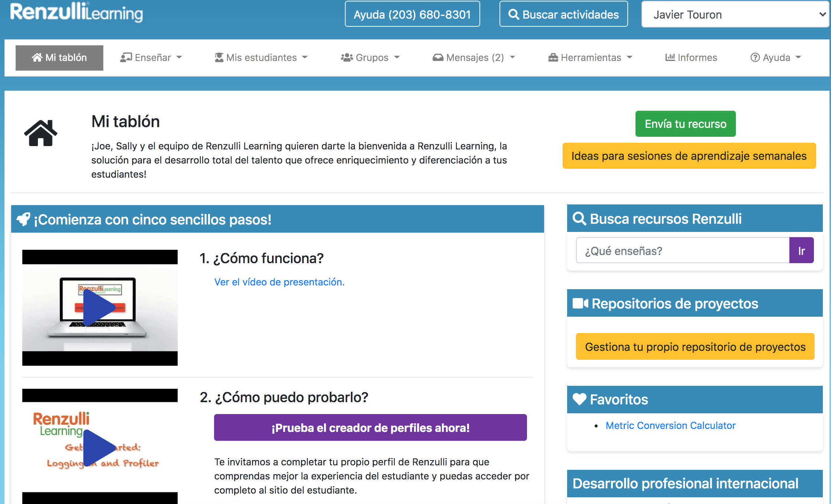Click the Repositorios de proyectos panel title
The height and width of the screenshot is (504, 831).
(x=675, y=304)
